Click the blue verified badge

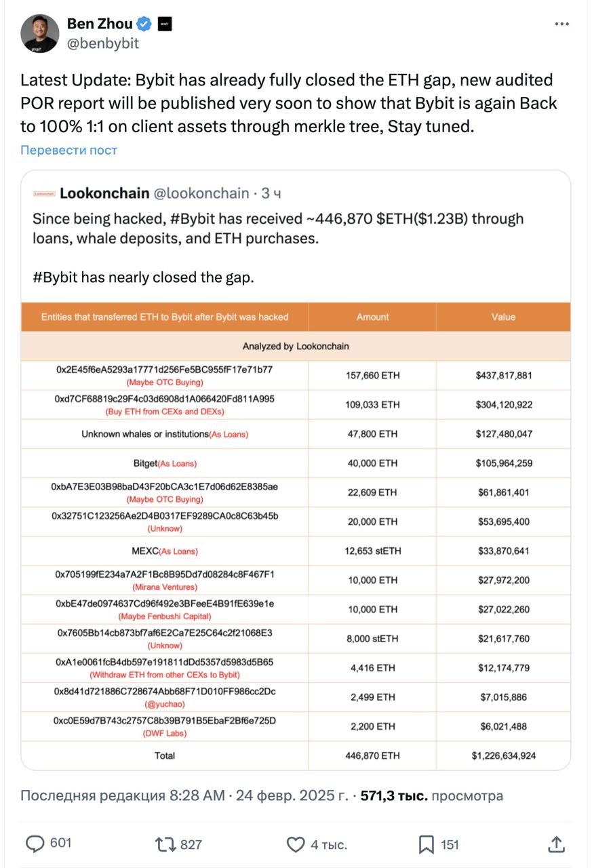144,24
